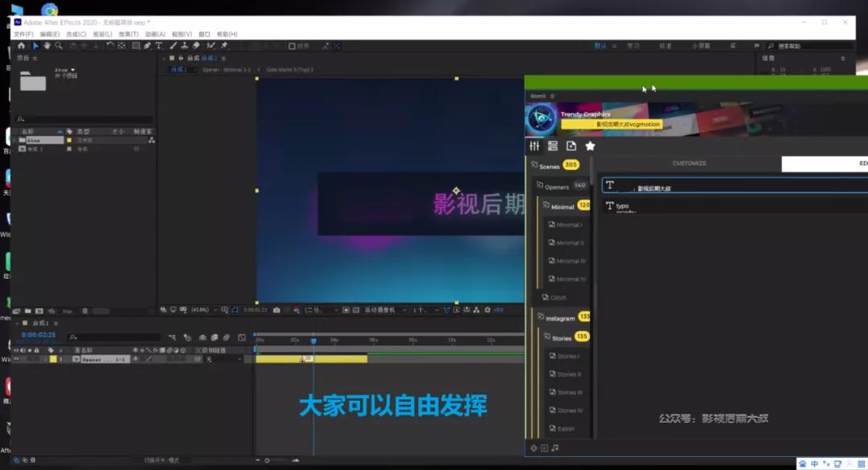This screenshot has height=470, width=868.
Task: Select the Selection tool in the toolbar
Action: (x=35, y=46)
